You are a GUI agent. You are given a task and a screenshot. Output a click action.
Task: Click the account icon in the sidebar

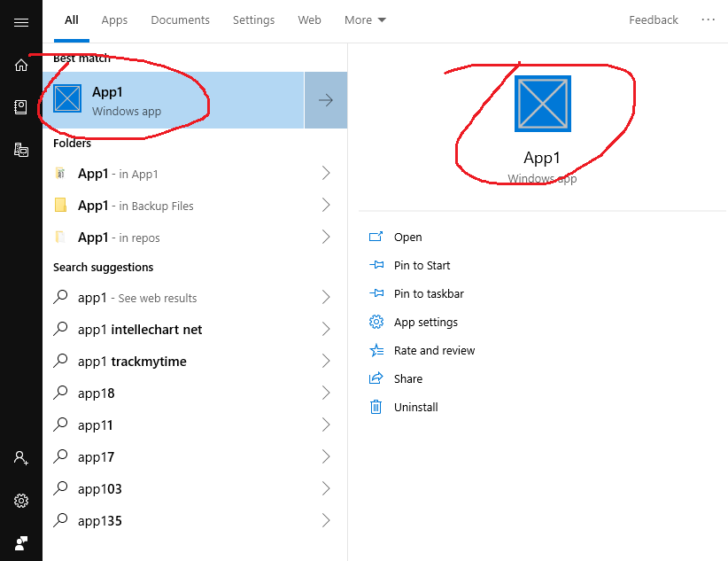click(x=21, y=457)
